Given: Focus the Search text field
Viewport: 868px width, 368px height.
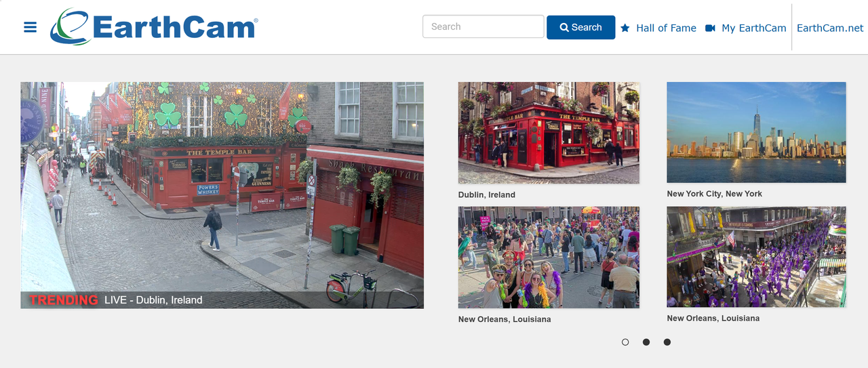Looking at the screenshot, I should tap(483, 27).
